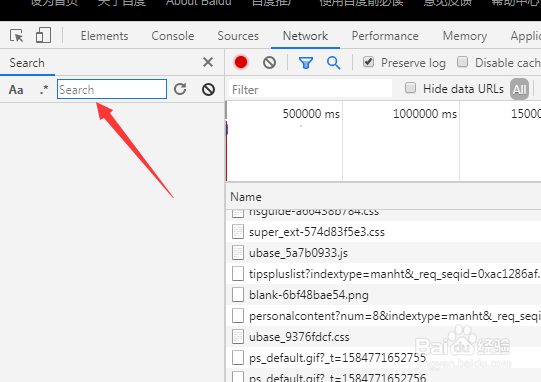Click the ubase_9376fdcf.css file icon

(238, 337)
